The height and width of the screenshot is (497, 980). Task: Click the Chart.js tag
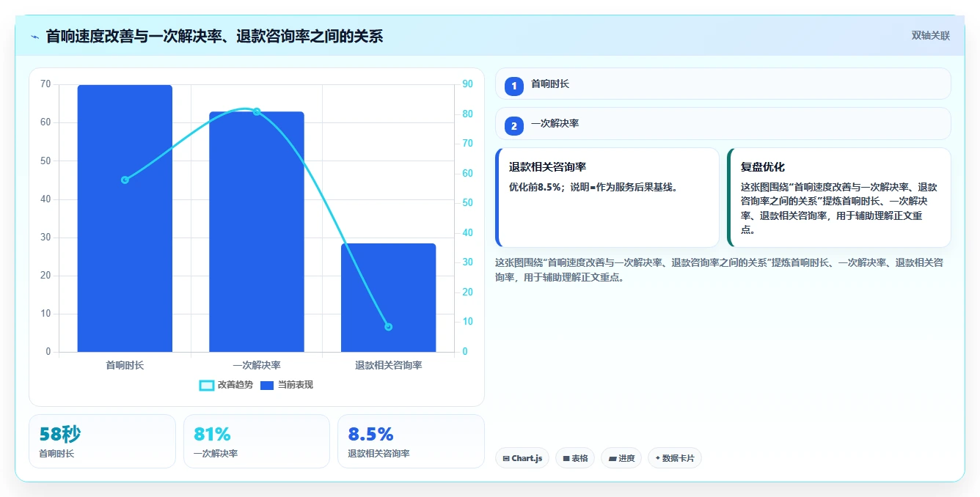522,458
